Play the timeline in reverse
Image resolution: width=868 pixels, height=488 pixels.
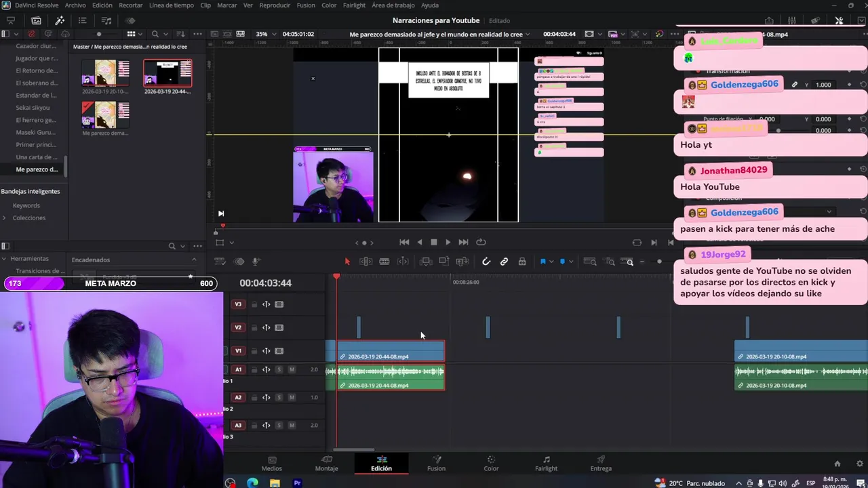419,242
